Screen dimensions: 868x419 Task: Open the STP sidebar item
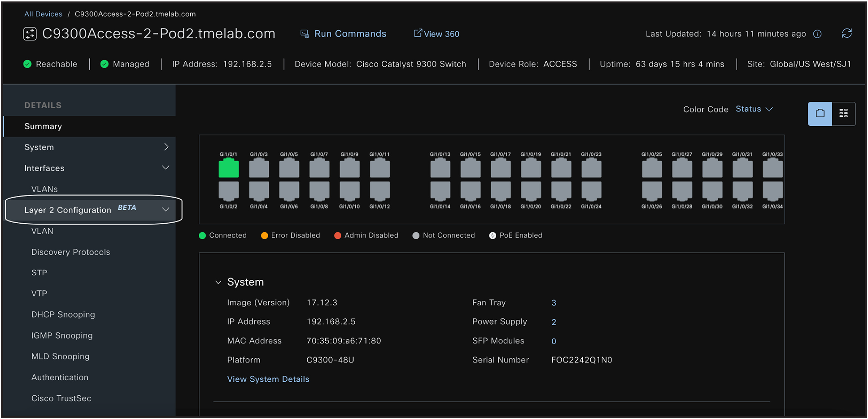(39, 273)
